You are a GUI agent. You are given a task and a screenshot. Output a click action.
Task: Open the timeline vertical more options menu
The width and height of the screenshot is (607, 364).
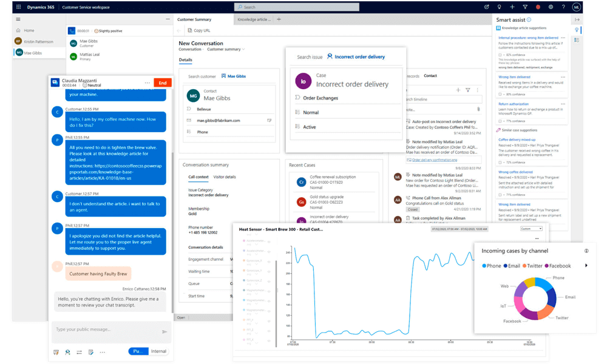point(477,90)
